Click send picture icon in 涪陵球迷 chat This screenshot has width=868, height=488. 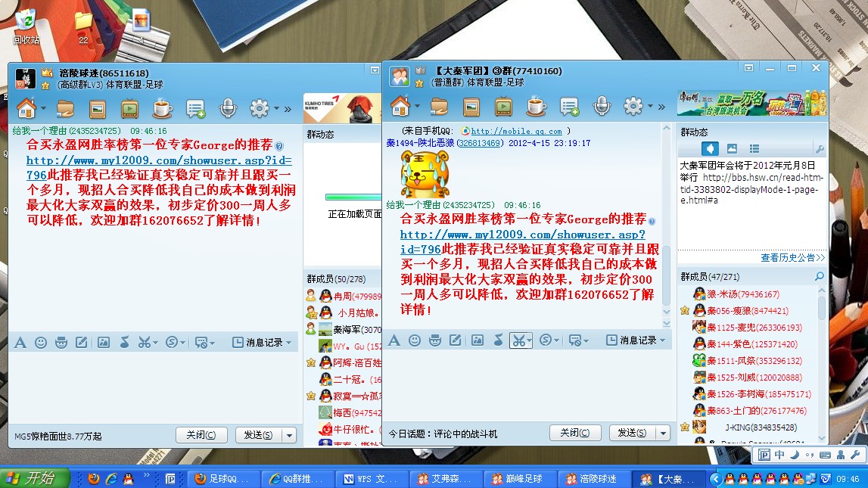pyautogui.click(x=104, y=343)
